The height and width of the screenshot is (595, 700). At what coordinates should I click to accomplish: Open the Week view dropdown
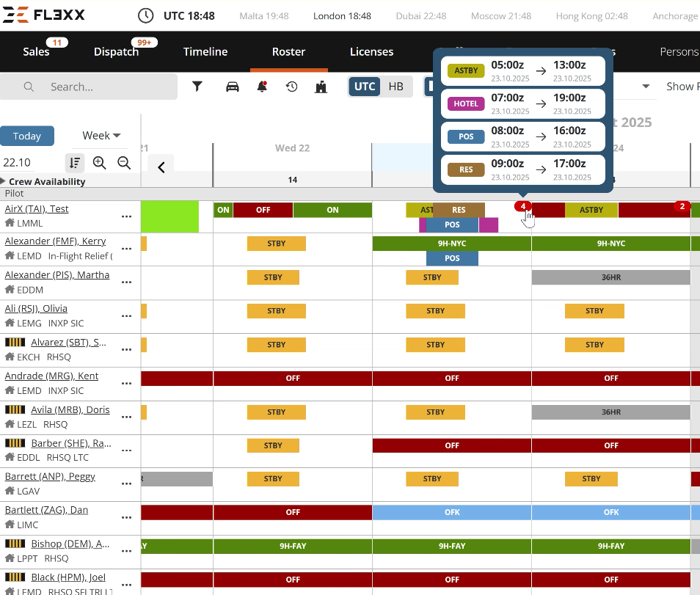(101, 136)
